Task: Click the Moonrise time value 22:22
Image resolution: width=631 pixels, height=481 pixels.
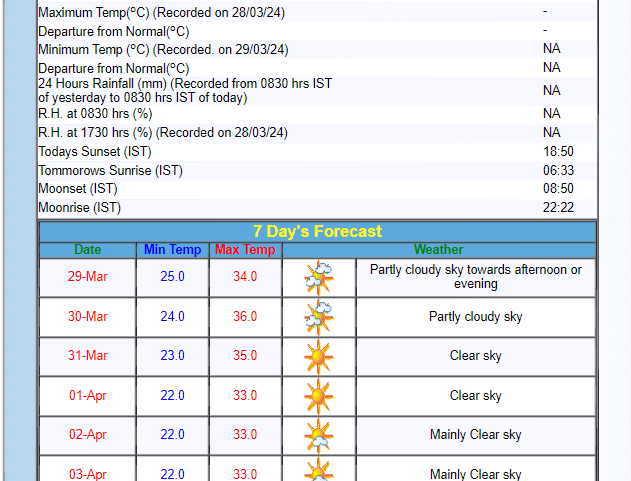Action: [x=558, y=208]
